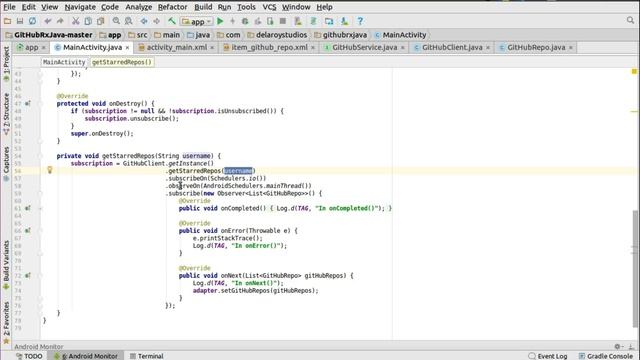Click the intention lightbulb on line 56
This screenshot has height=360, width=640.
(x=50, y=170)
